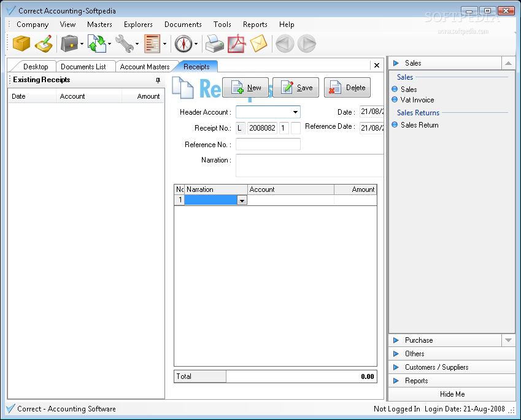The width and height of the screenshot is (521, 420).
Task: Open the View menu
Action: click(68, 25)
